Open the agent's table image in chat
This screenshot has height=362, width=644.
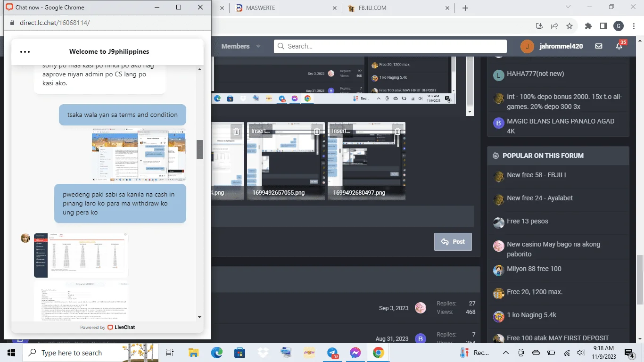pyautogui.click(x=81, y=255)
